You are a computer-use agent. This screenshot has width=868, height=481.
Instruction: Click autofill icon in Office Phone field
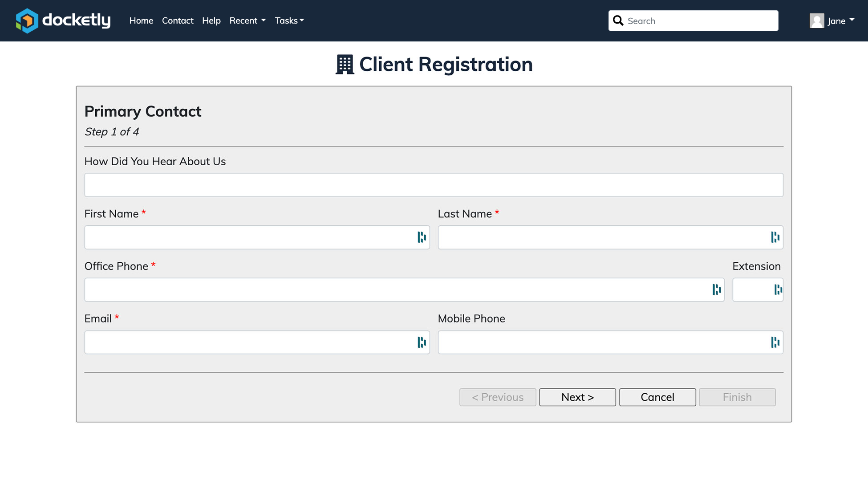716,290
